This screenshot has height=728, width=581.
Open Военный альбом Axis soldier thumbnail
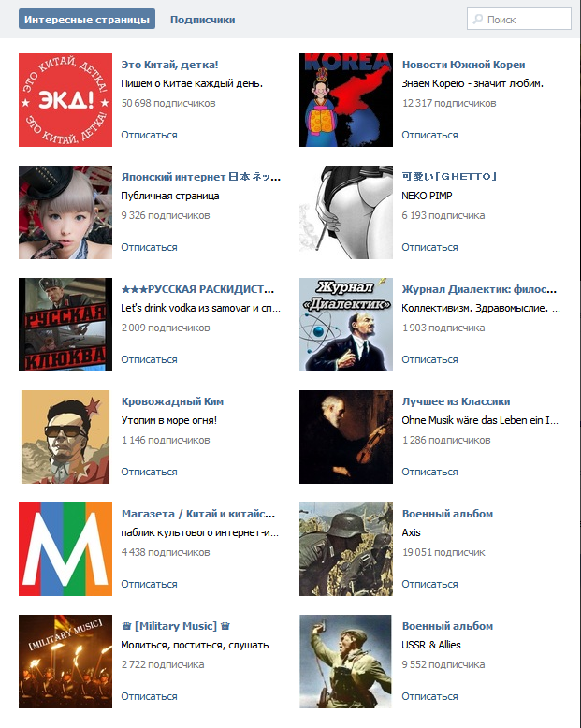[x=346, y=548]
